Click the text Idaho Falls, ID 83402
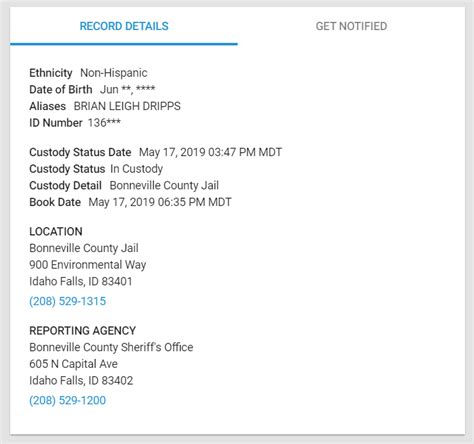The image size is (474, 444). [81, 380]
